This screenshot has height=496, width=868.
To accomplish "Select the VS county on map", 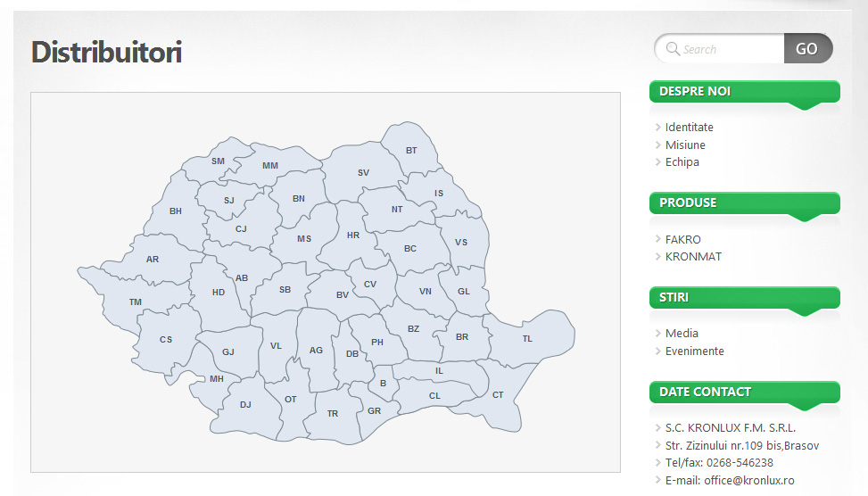I will point(461,242).
